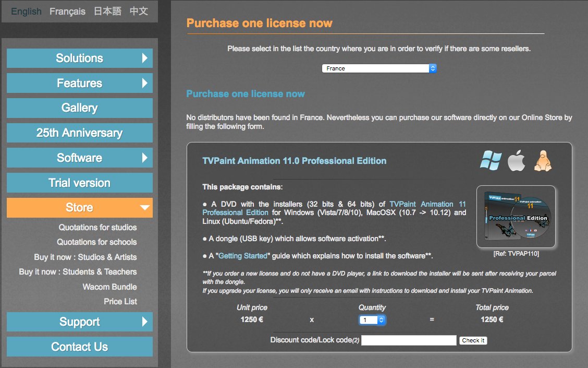Open the 25th Anniversary page

pos(80,133)
